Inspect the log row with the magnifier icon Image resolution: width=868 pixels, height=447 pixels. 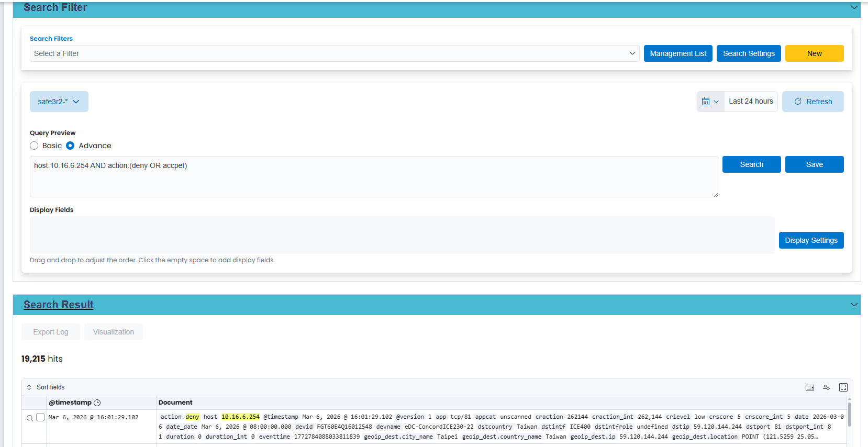point(30,418)
